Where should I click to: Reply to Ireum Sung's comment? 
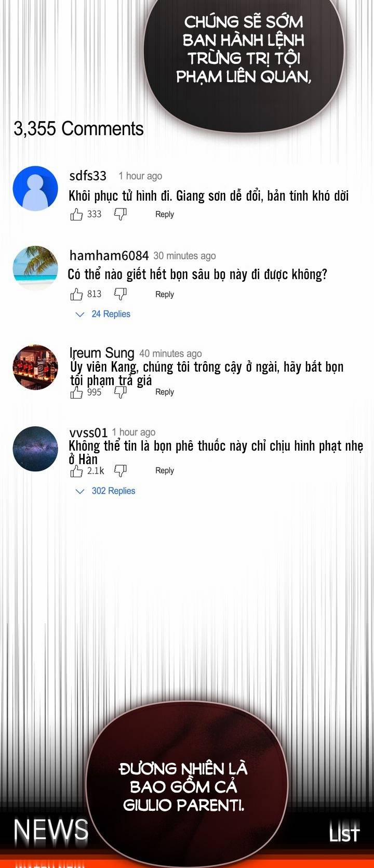click(x=165, y=392)
